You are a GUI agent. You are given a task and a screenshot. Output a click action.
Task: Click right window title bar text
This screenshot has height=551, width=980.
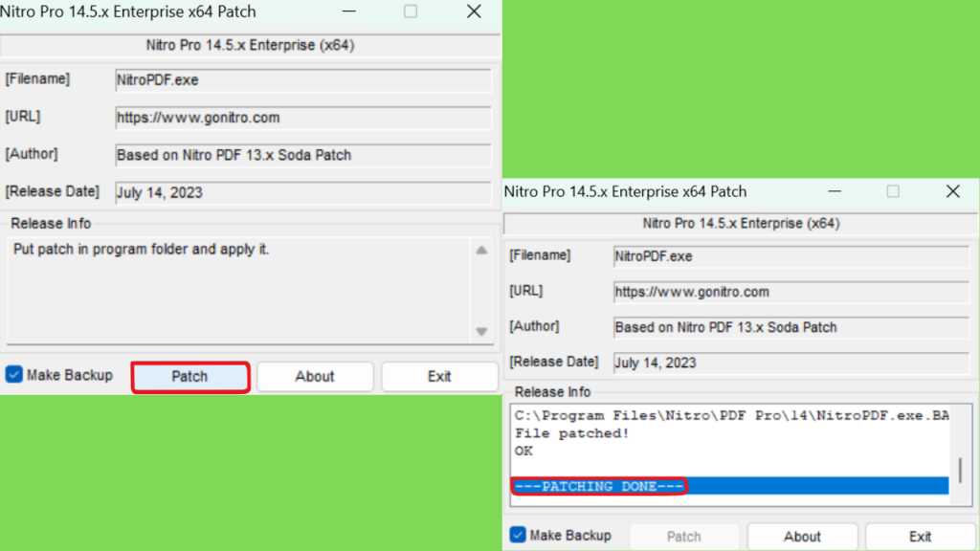[x=625, y=191]
